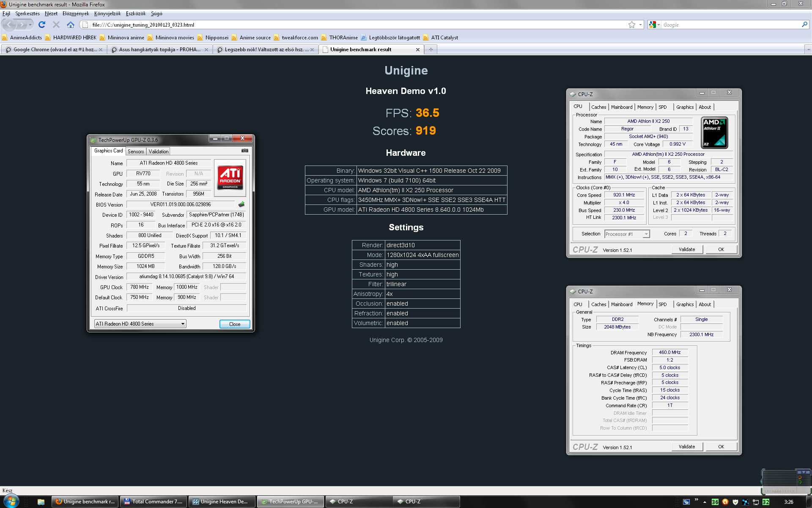Open Graphics tab in top CPU-Z window
This screenshot has height=508, width=812.
pos(685,107)
